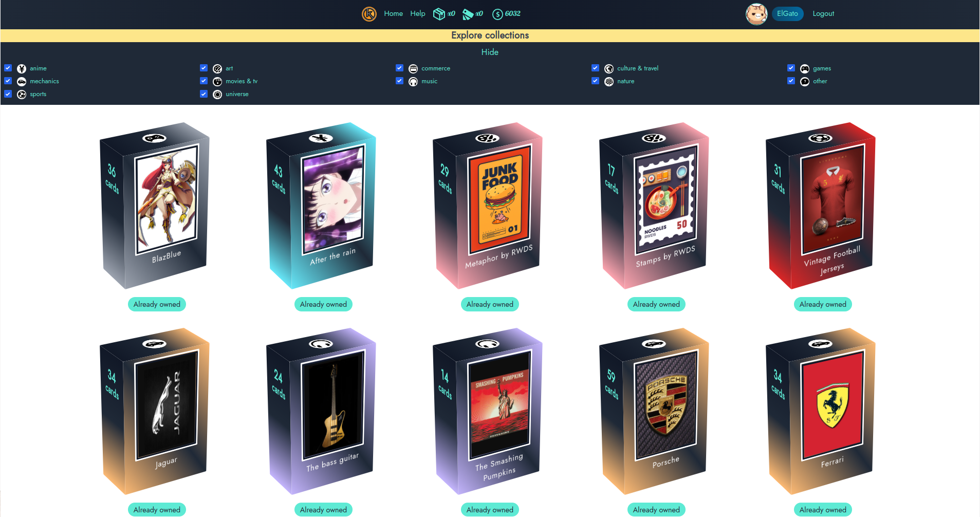Open the ElGato profile button
The height and width of the screenshot is (517, 980).
(787, 13)
